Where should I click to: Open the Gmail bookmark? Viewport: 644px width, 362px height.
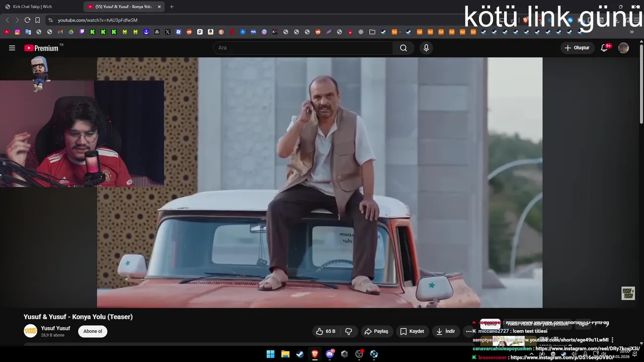[60, 32]
